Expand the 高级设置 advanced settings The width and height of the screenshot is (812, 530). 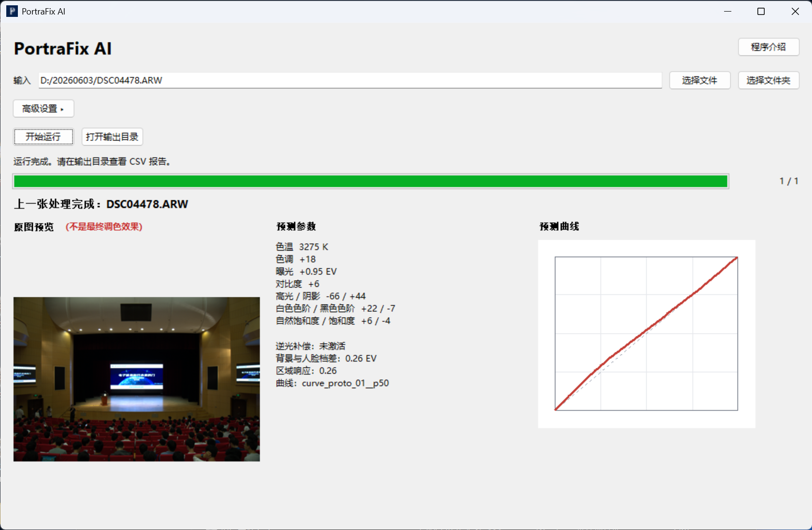pos(43,109)
